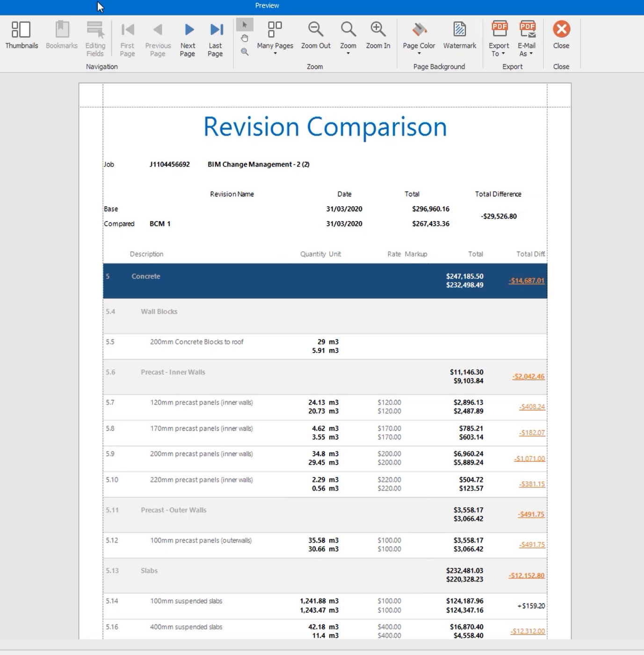Toggle the pointer selection tool
Screen dimensions: 644x655
pos(245,25)
